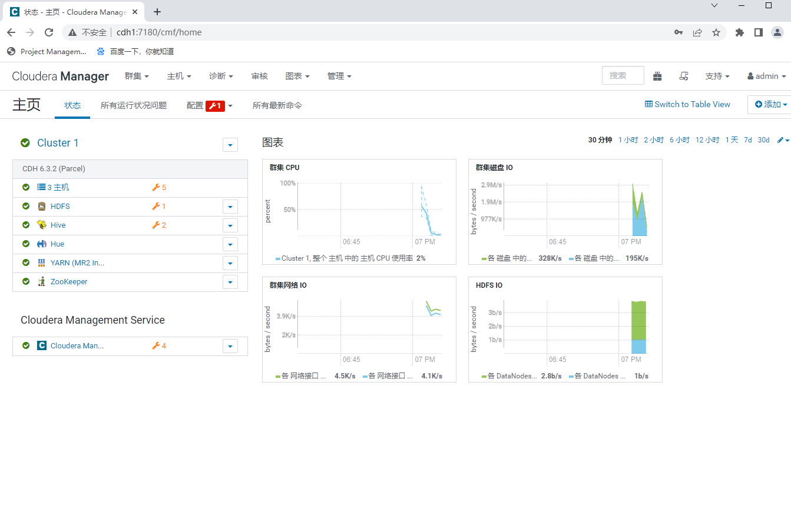The image size is (791, 532).
Task: Click the password key icon in address bar
Action: click(x=679, y=32)
